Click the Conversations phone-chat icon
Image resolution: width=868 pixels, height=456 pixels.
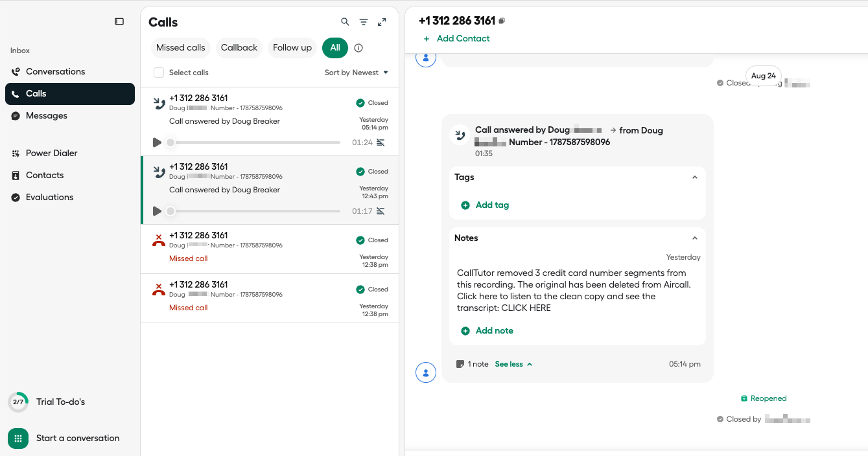16,72
